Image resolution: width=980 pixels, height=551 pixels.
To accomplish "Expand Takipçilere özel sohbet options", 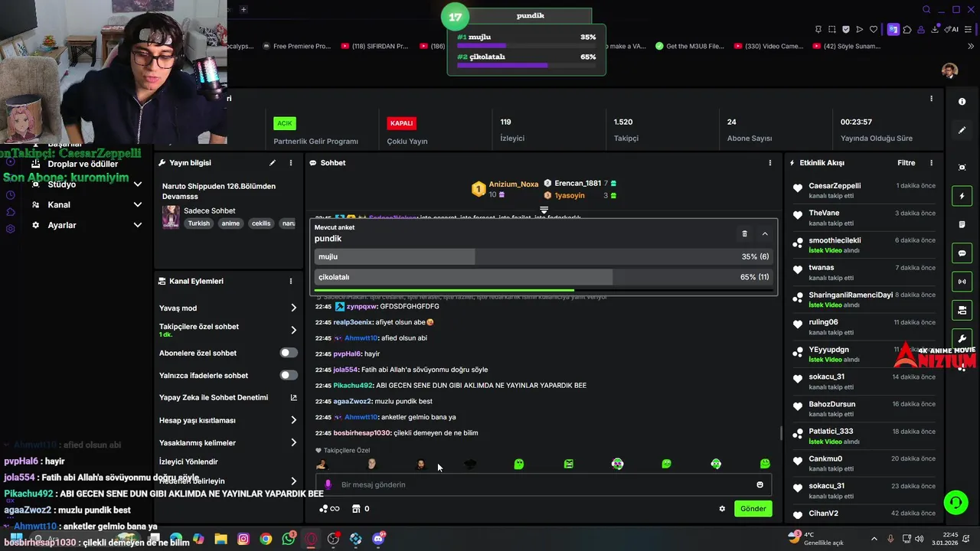I will pos(293,330).
